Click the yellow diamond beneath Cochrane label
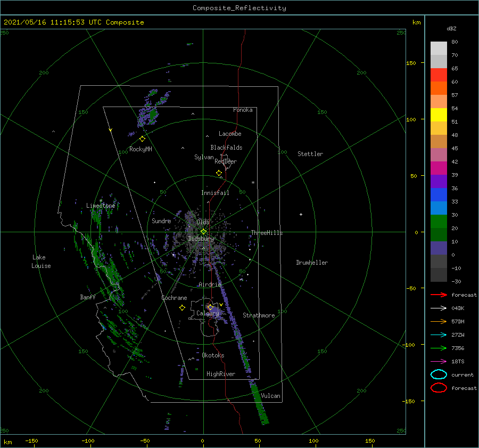 point(183,308)
